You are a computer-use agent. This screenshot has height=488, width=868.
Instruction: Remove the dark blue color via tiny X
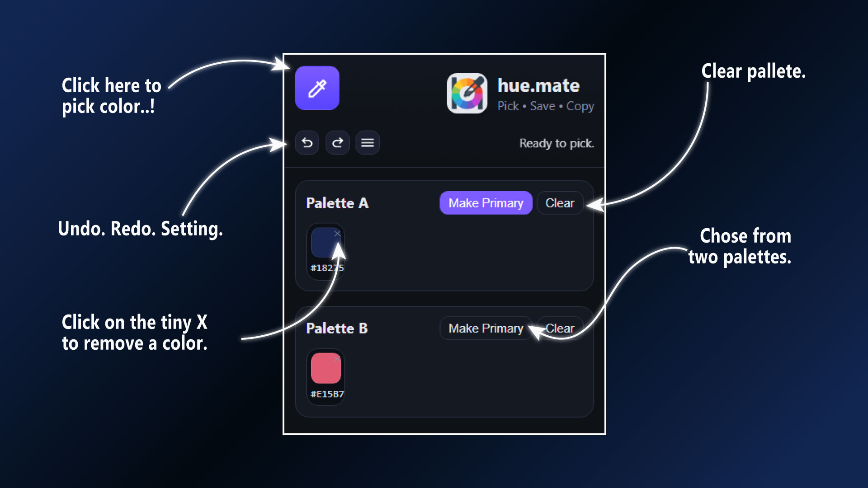(x=337, y=234)
